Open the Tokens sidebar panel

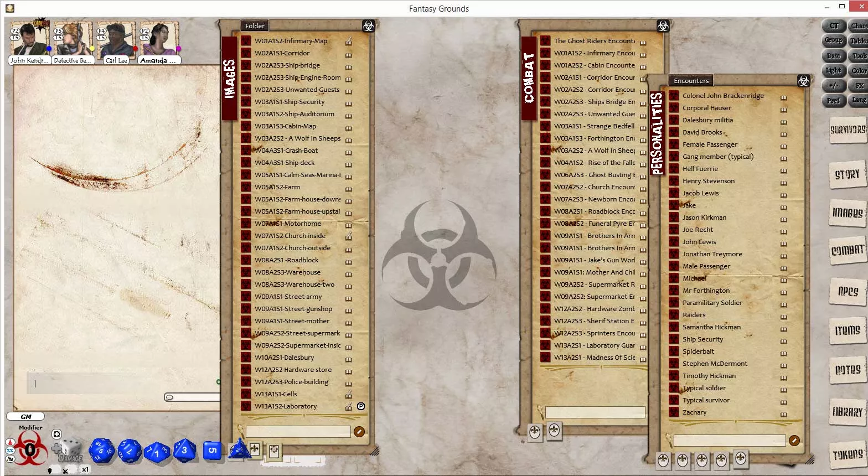click(848, 454)
